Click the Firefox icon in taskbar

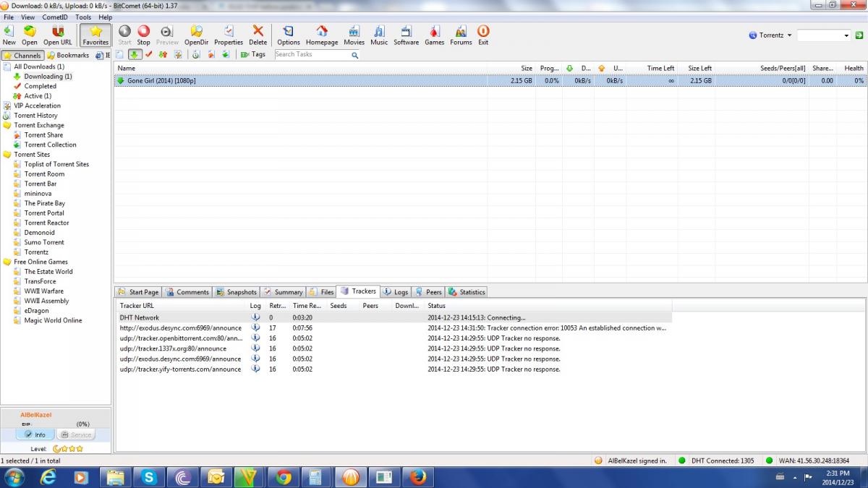point(418,476)
